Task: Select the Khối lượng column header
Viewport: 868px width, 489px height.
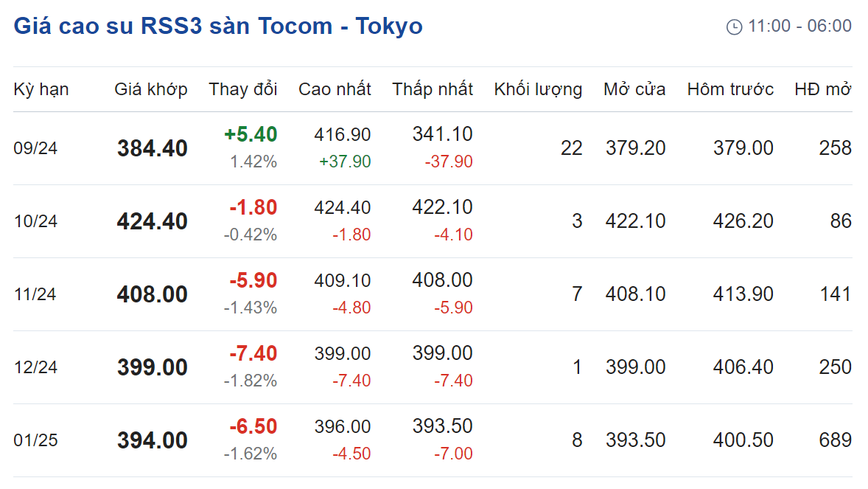Action: coord(538,89)
